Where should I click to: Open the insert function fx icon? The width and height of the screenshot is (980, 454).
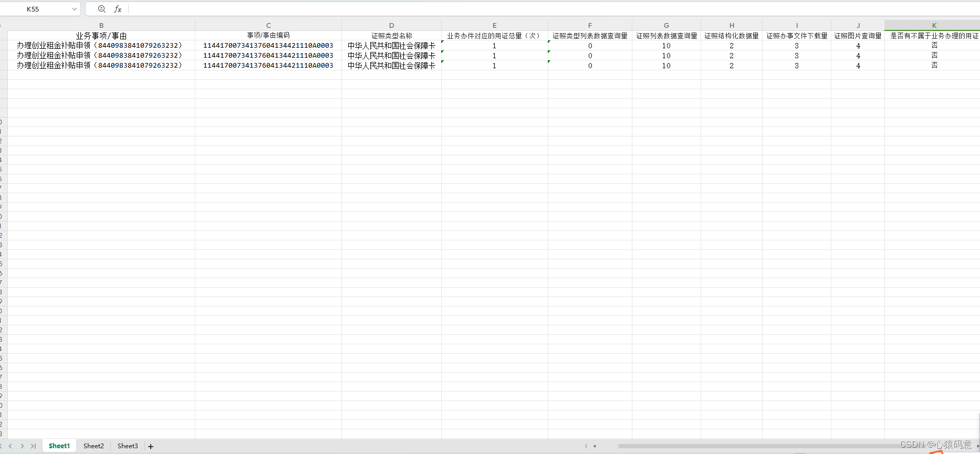pos(118,9)
